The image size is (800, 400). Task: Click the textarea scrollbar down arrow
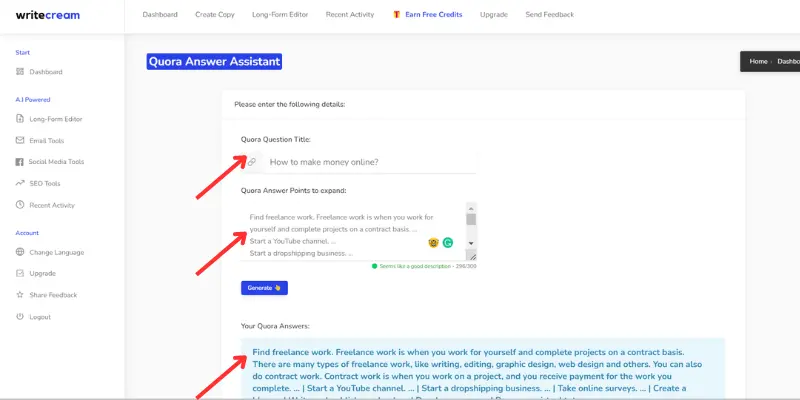click(471, 243)
